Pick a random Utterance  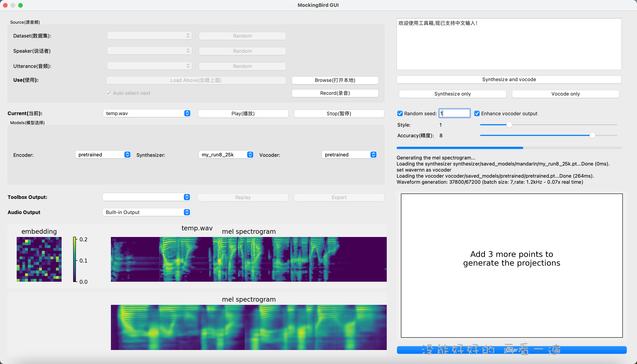(242, 66)
